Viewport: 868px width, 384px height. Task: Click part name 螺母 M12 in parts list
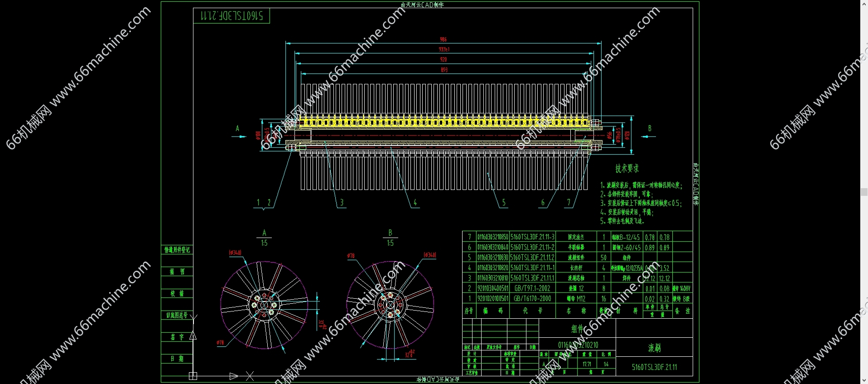pyautogui.click(x=576, y=299)
